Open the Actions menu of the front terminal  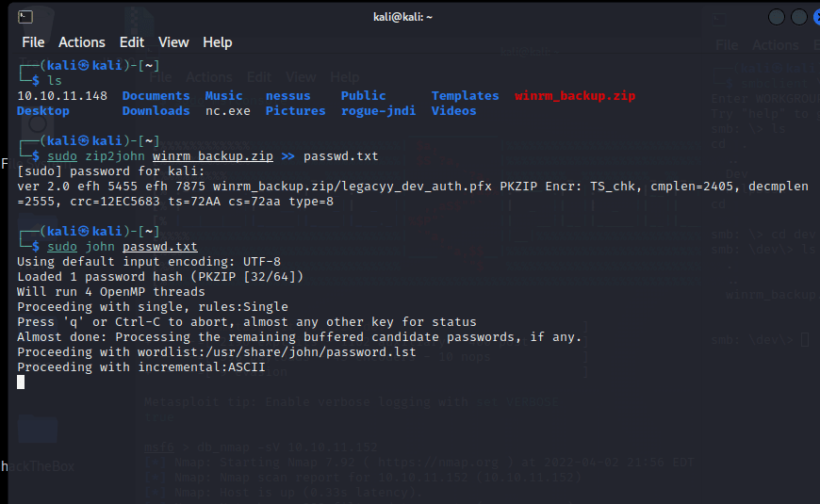(82, 42)
